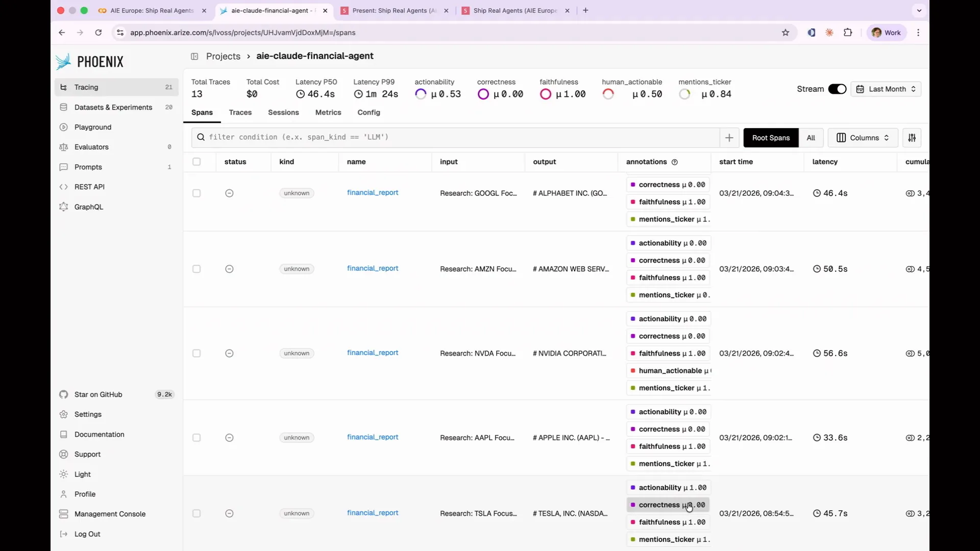Viewport: 980px width, 551px height.
Task: Close the aie-claude-financial-agent browser tab
Action: pos(325,11)
